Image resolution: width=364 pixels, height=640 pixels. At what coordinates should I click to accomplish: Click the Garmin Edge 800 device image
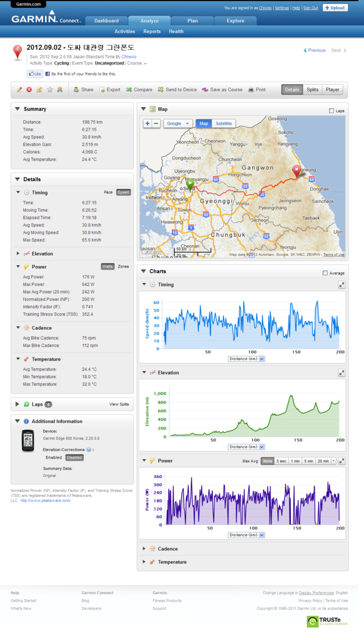pyautogui.click(x=28, y=441)
